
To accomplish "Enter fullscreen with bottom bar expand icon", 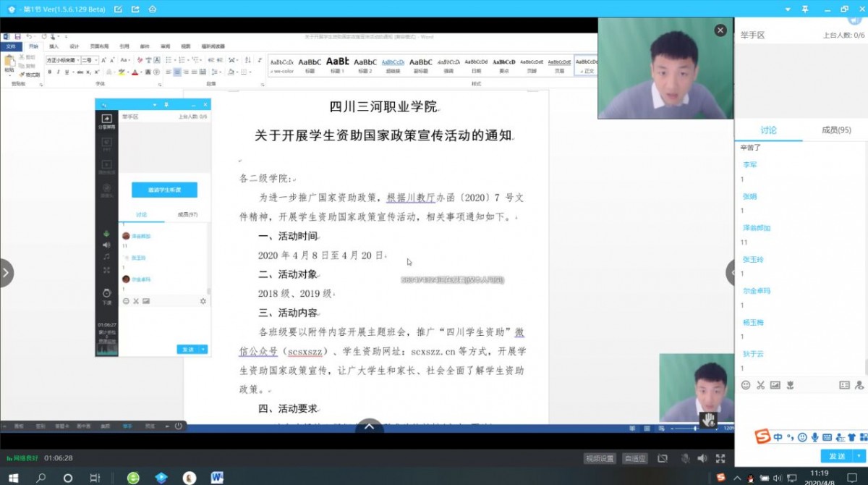I will tap(720, 458).
